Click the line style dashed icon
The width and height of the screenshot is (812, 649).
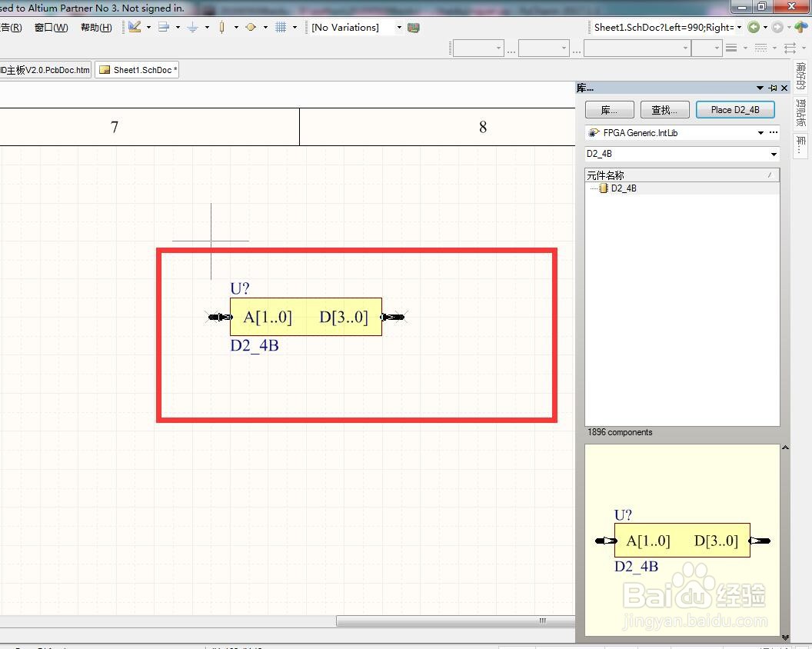760,48
